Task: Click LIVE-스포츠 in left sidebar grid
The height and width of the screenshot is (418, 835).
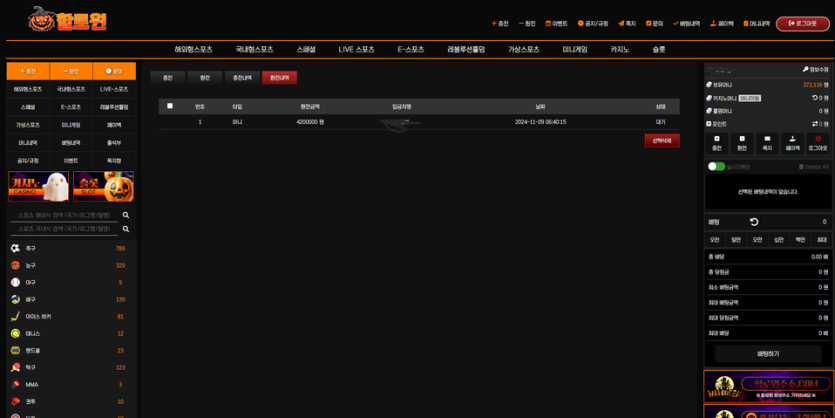Action: [x=114, y=89]
